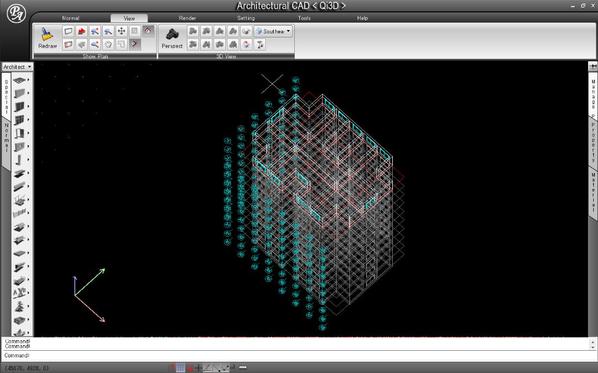598x373 pixels.
Task: Toggle the house icon in Show Plan group
Action: [148, 31]
